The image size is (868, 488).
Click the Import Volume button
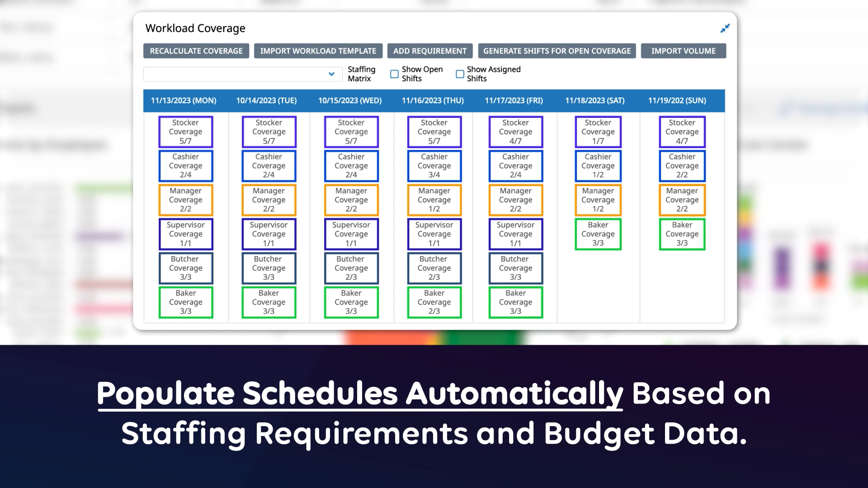[x=683, y=51]
